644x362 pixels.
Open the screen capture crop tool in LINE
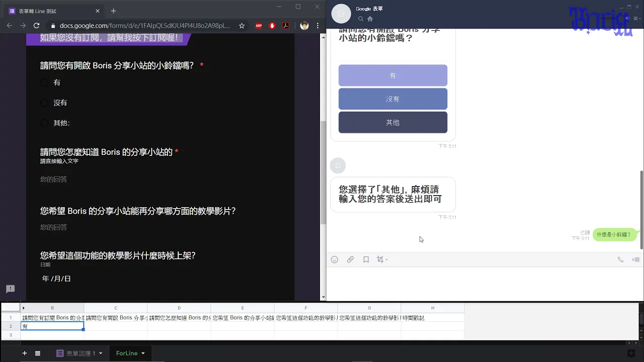(380, 259)
